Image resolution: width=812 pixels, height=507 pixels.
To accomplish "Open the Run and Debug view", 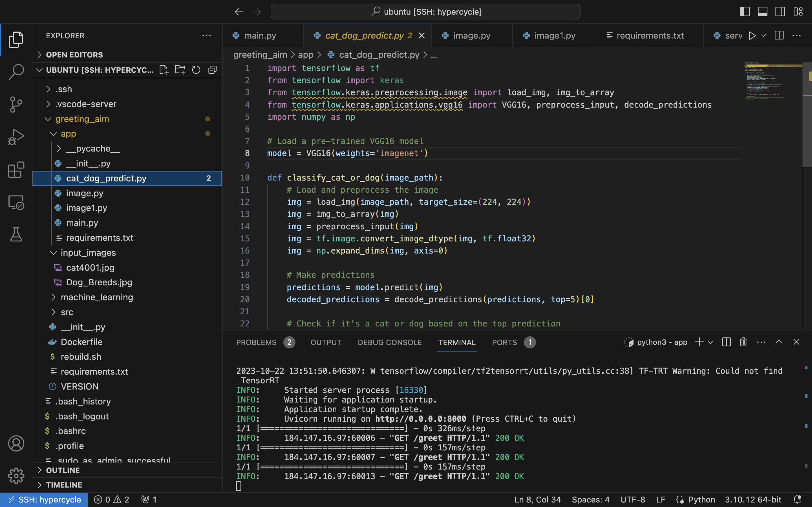I will coord(16,137).
